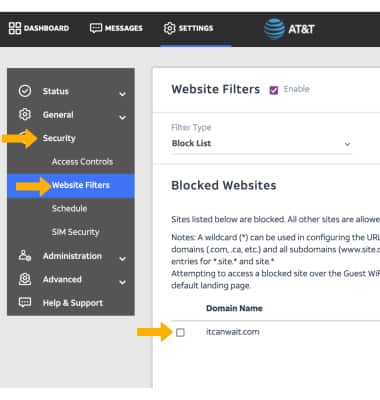380x400 pixels.
Task: Open the Filter Type Block List dropdown
Action: [x=261, y=144]
